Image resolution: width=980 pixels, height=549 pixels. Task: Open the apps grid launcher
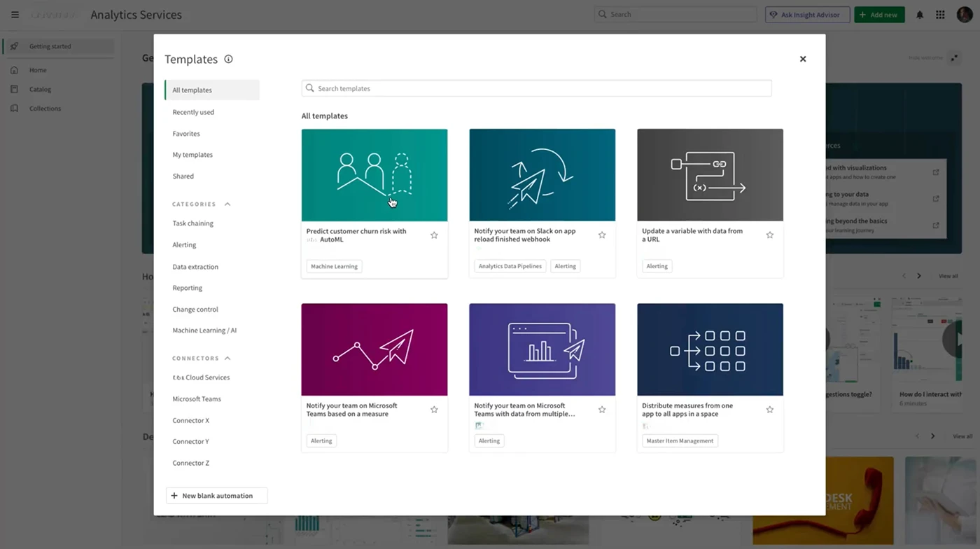point(940,15)
